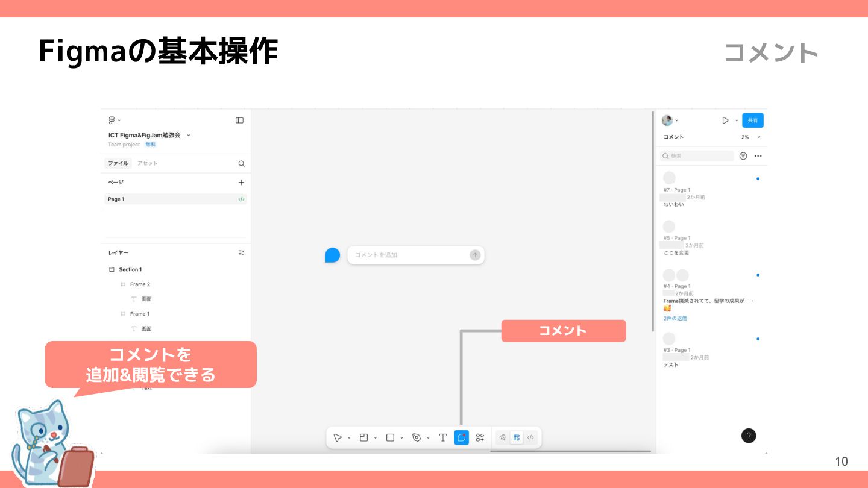Open comment filter icon
868x488 pixels.
[x=743, y=156]
